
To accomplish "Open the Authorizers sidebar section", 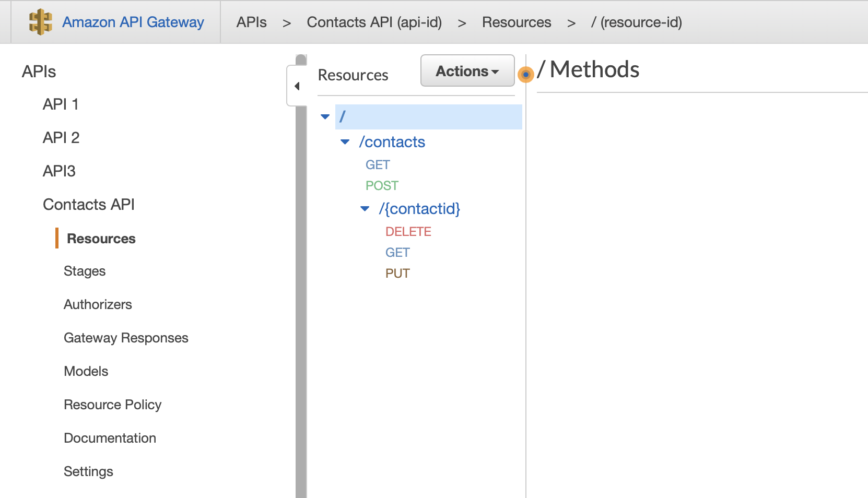I will point(98,305).
